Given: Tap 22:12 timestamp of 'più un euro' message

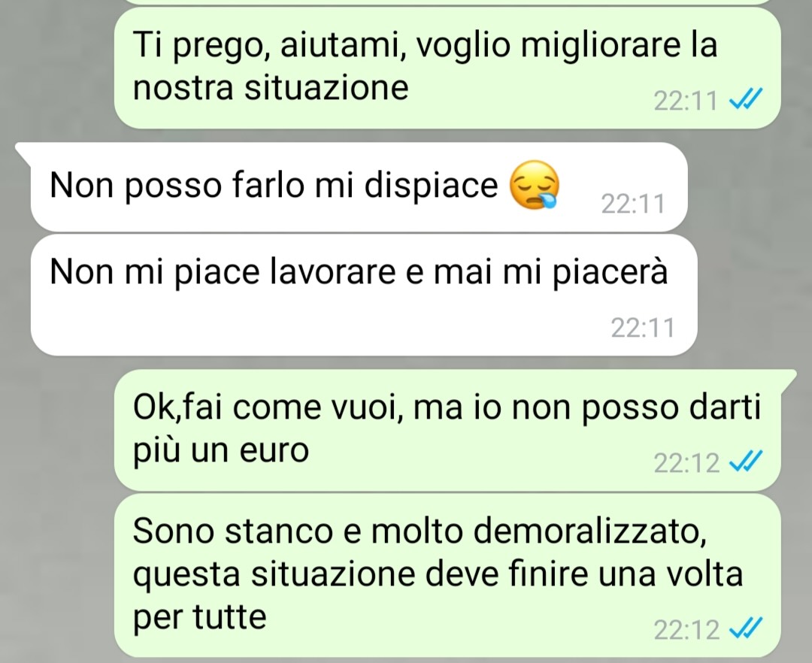Looking at the screenshot, I should click(x=686, y=463).
